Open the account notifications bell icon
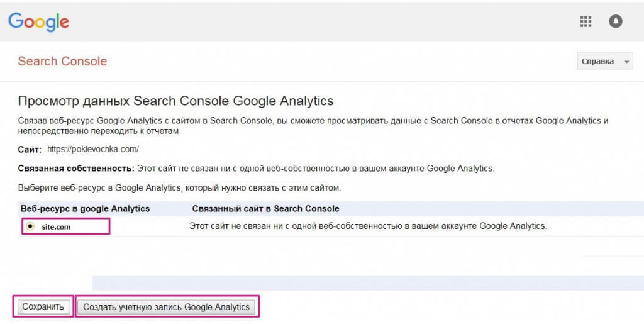Screen dimensions: 644x324 tap(616, 21)
